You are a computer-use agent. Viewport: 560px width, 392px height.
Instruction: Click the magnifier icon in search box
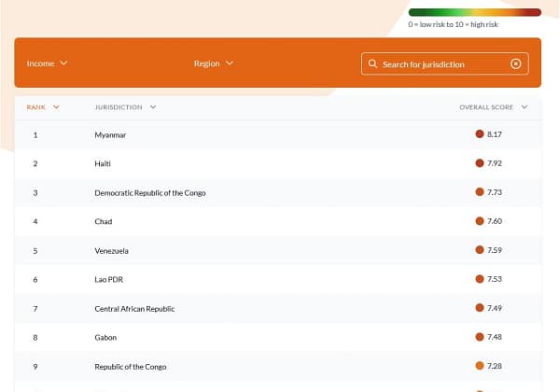tap(373, 64)
